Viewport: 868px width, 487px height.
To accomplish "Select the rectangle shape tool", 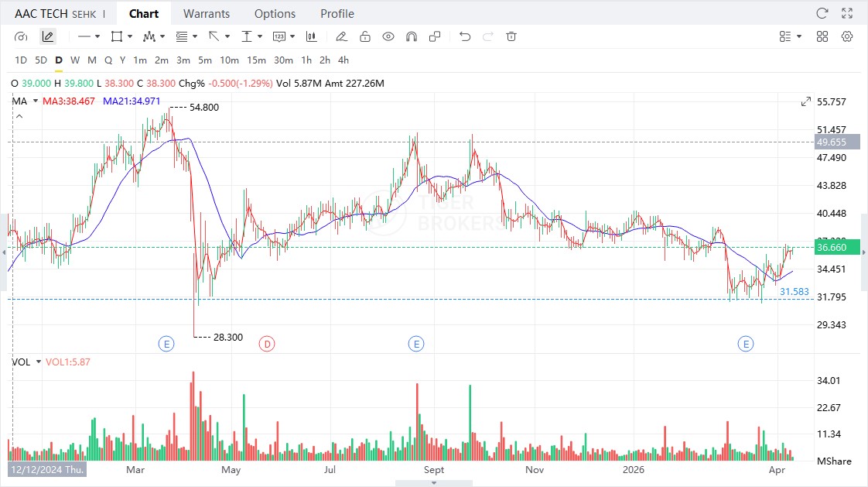I will click(117, 36).
